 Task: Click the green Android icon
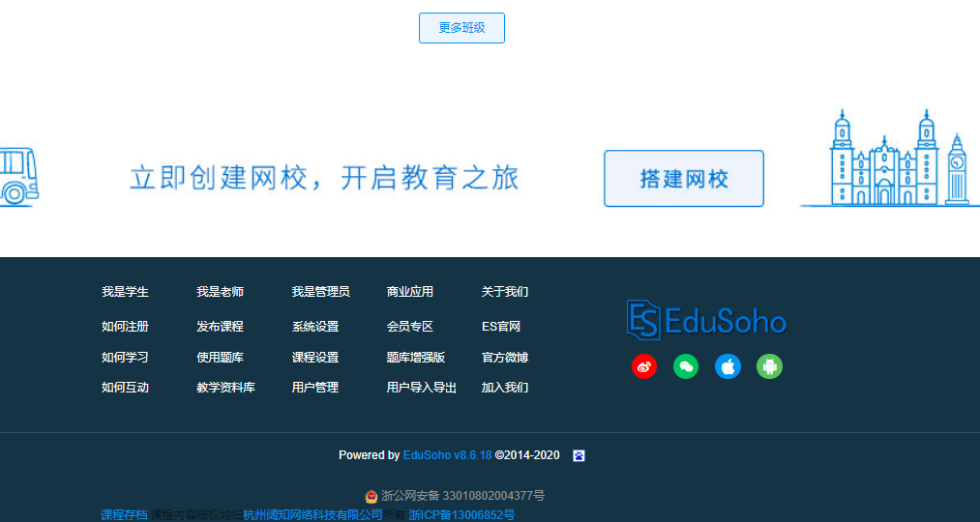769,367
